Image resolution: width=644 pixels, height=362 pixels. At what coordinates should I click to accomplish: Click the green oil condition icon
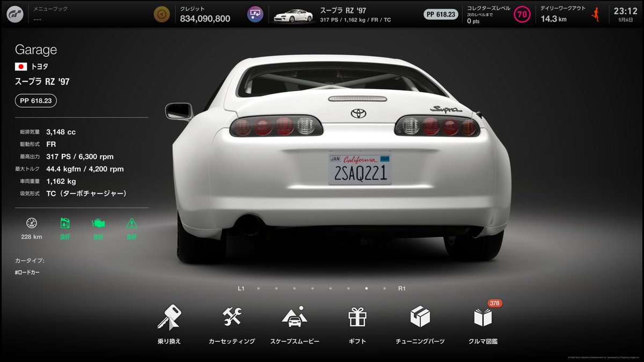tap(65, 223)
